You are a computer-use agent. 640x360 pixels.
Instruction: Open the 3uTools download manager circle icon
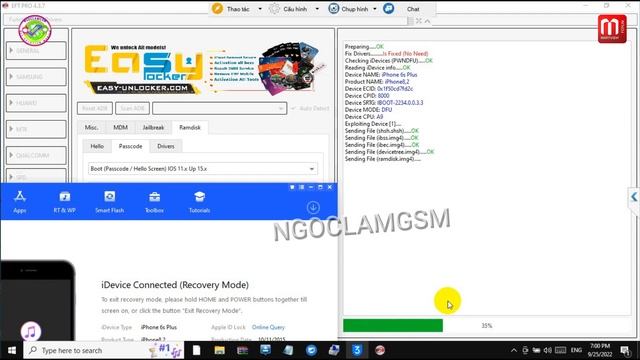coord(313,207)
